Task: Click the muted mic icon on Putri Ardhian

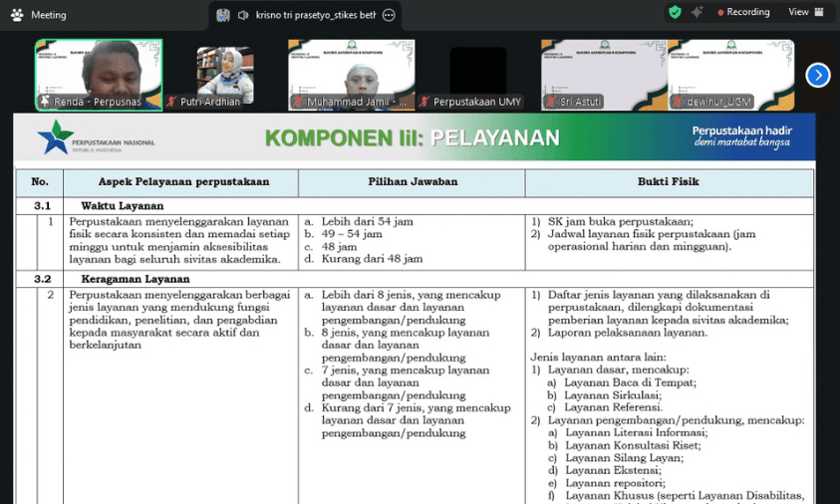Action: point(172,102)
